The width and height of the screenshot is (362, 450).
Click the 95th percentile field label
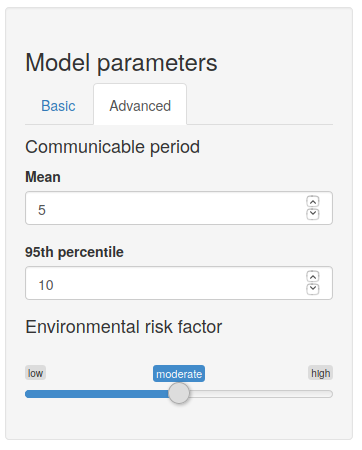[x=74, y=252]
